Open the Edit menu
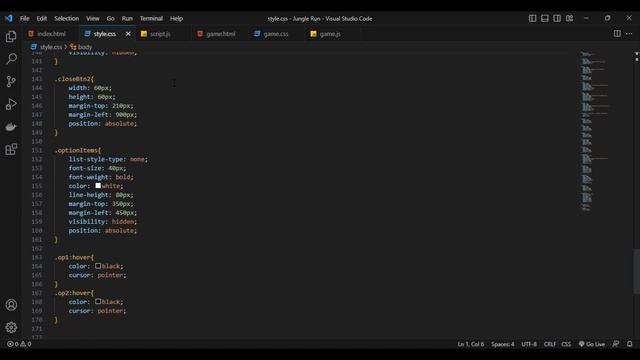Viewport: 640px width, 360px height. (42, 18)
